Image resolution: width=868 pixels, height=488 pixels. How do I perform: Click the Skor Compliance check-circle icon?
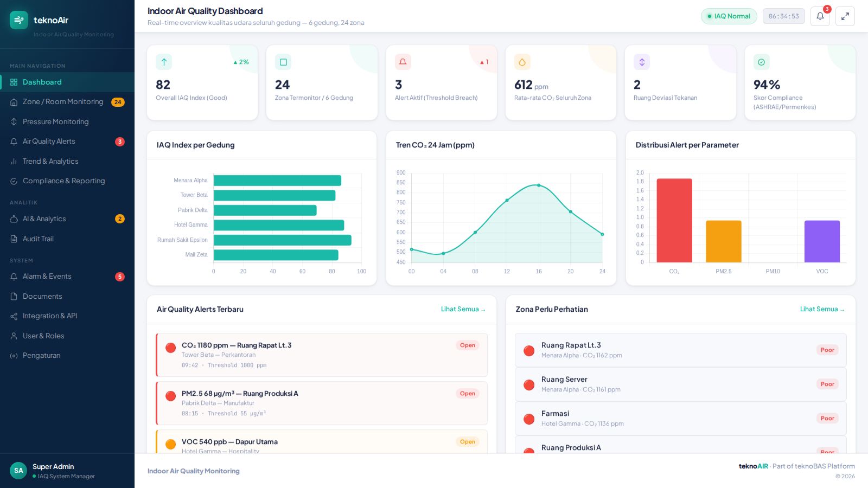(x=762, y=62)
